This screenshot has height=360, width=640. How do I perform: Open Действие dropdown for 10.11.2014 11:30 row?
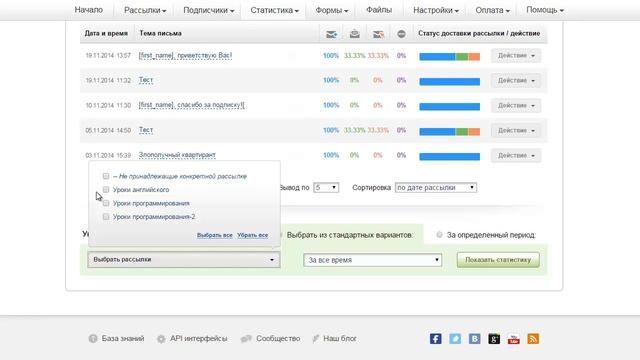coord(516,105)
